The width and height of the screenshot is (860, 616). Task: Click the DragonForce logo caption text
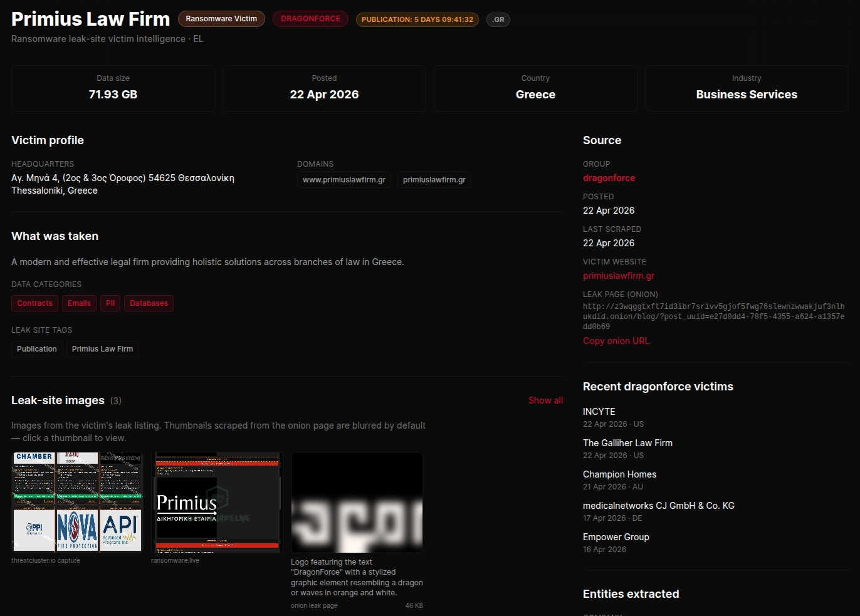[357, 577]
